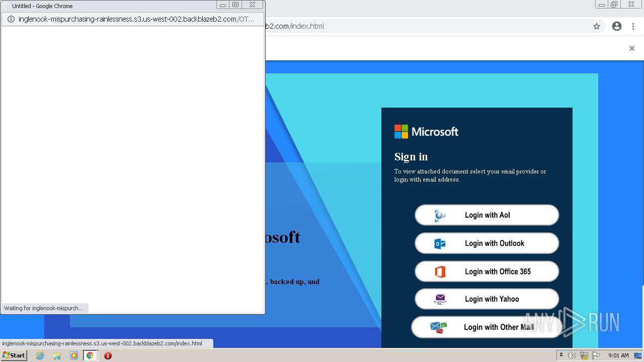The image size is (644, 362).
Task: Switch to the Chrome taskbar button
Action: click(x=90, y=355)
